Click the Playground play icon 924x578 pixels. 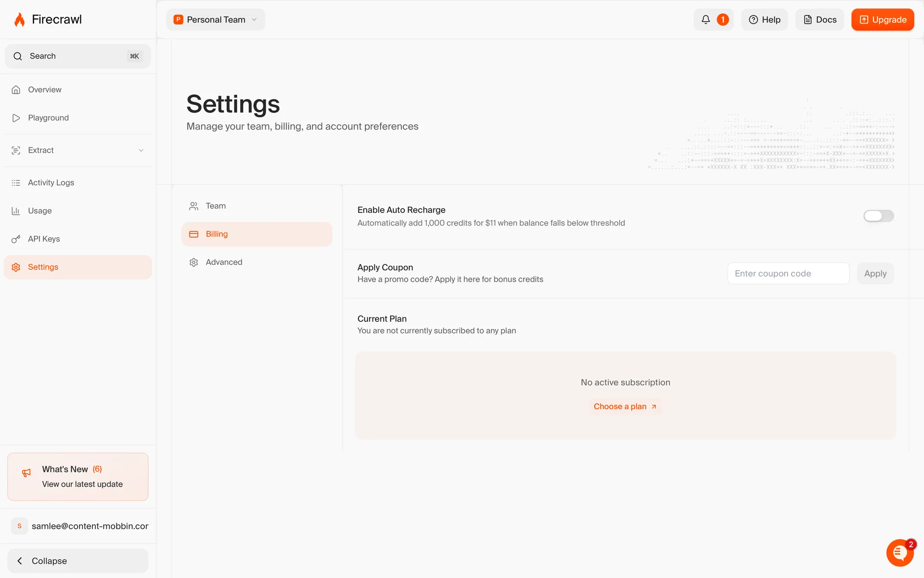coord(16,118)
